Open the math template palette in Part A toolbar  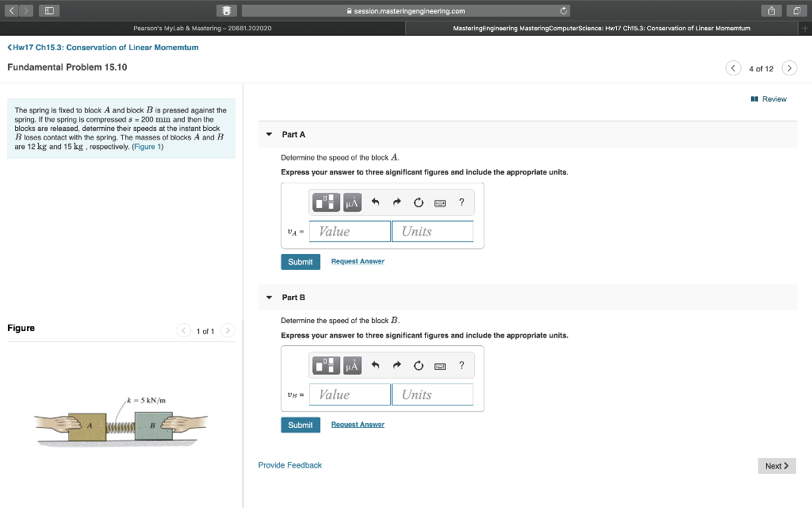(x=325, y=202)
